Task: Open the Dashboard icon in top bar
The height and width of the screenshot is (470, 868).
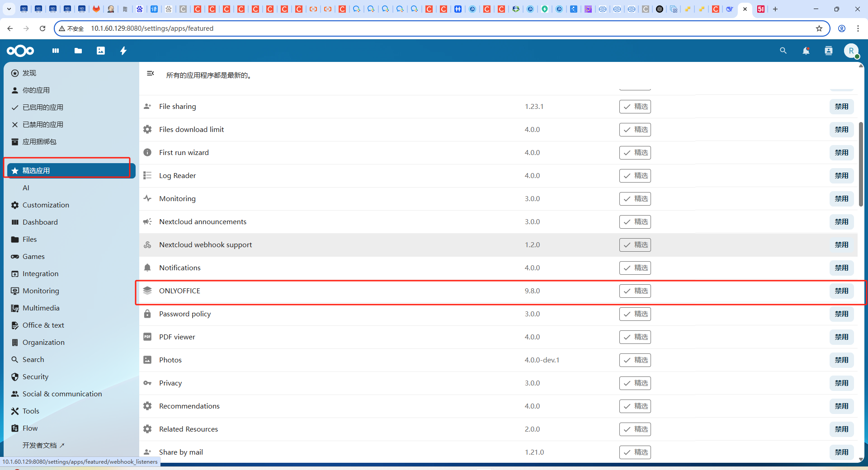Action: [x=56, y=51]
